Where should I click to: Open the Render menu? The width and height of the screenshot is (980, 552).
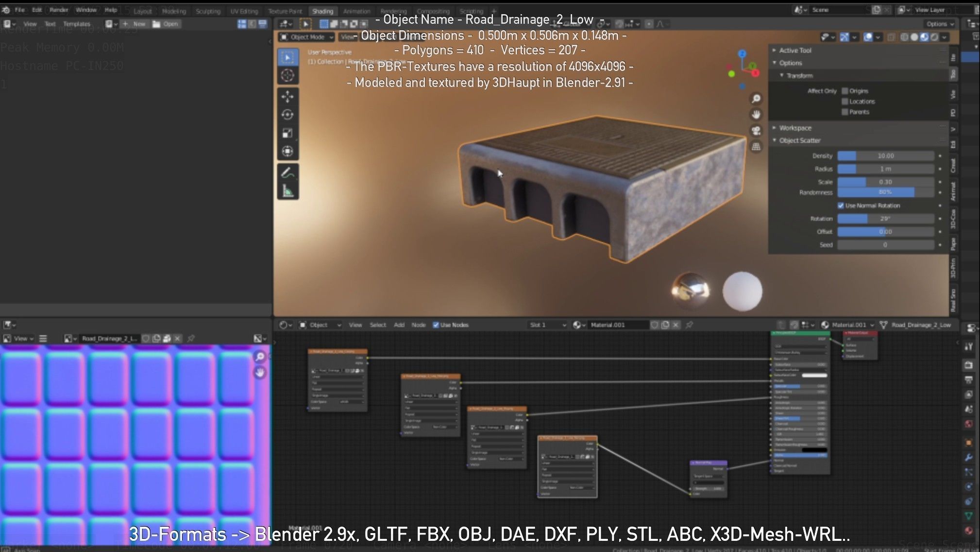[x=59, y=10]
